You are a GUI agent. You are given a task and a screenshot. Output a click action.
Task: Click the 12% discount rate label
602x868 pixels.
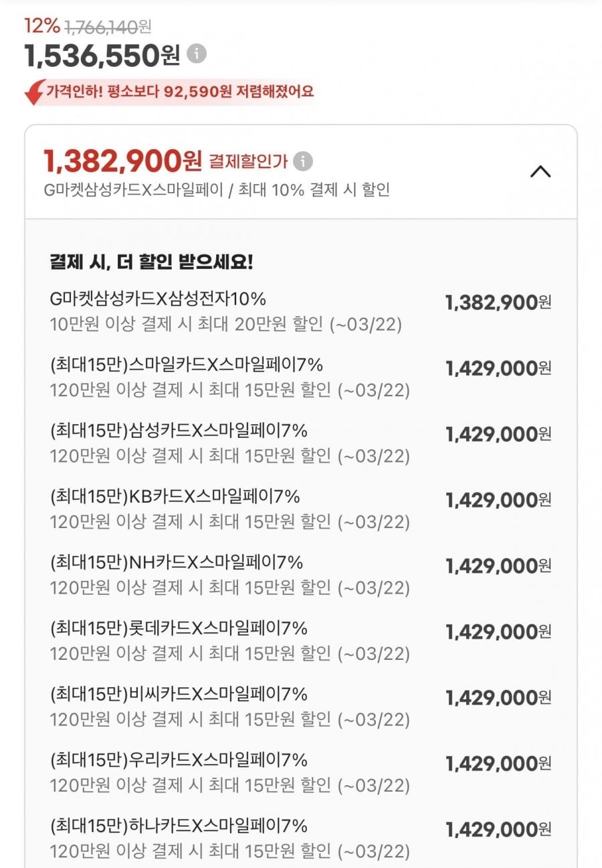[41, 26]
